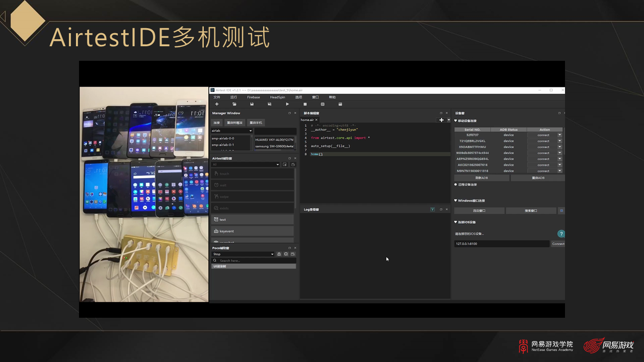Image resolution: width=644 pixels, height=362 pixels.
Task: Click Connect for the iOS device
Action: tap(558, 243)
